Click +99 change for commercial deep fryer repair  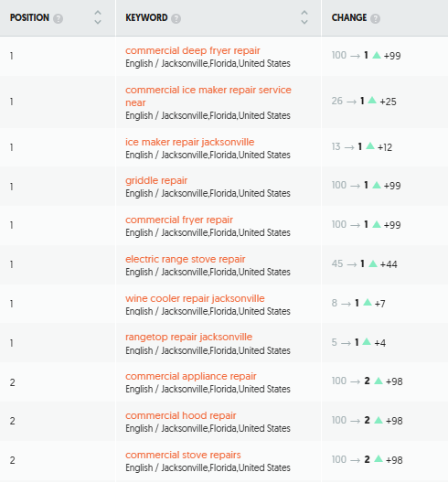(392, 56)
